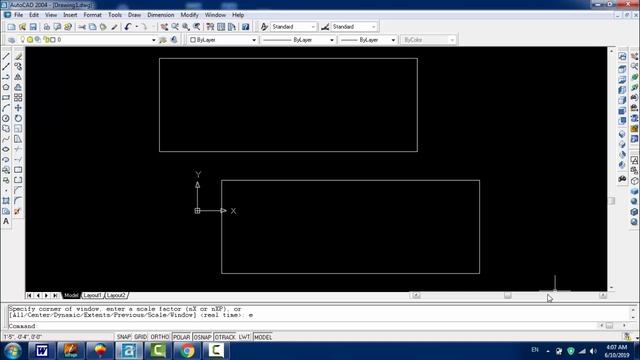This screenshot has height=360, width=640.
Task: Click the Command line input field
Action: 302,326
